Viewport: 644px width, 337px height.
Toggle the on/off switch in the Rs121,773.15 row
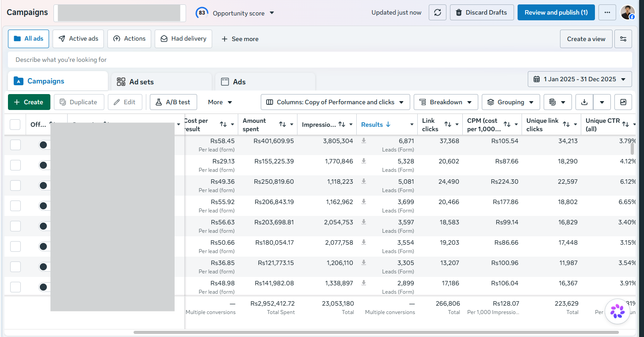(44, 267)
